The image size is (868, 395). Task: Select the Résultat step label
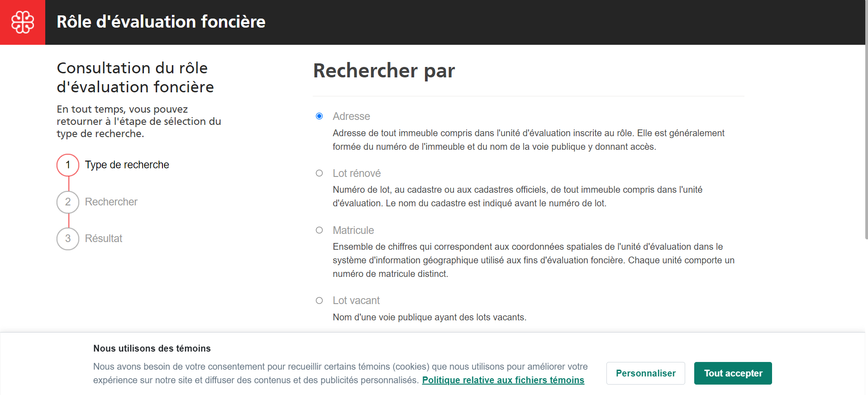click(x=104, y=238)
